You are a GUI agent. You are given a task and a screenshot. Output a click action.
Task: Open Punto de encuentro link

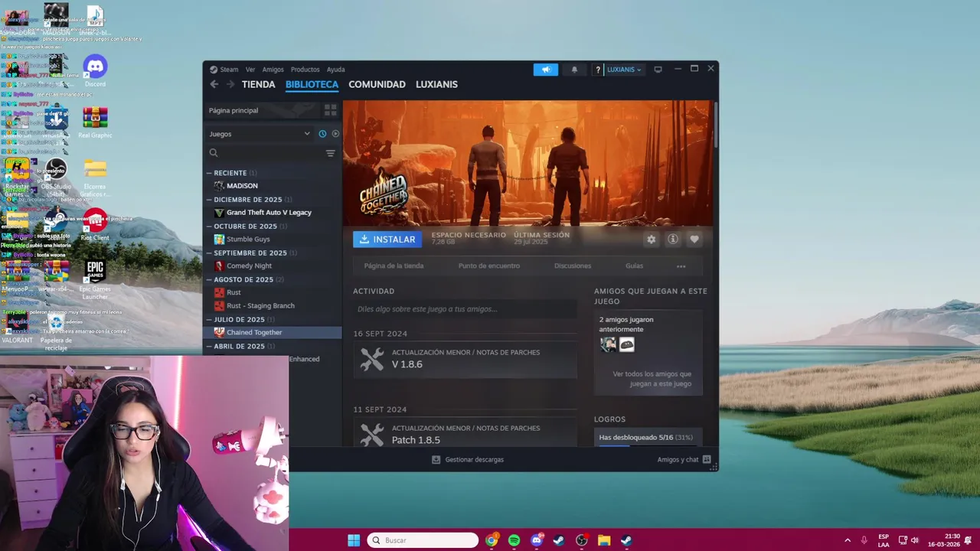pos(488,266)
